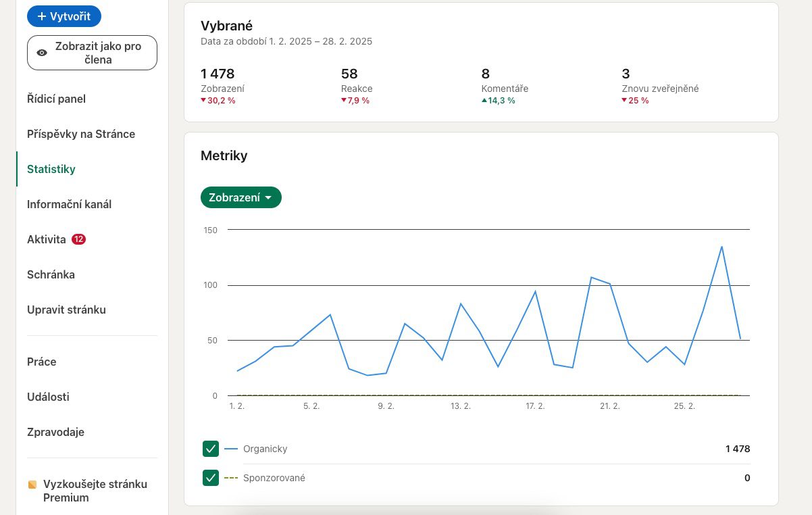The image size is (812, 515).
Task: Uncheck the Sponzorované series checkbox
Action: [x=211, y=478]
